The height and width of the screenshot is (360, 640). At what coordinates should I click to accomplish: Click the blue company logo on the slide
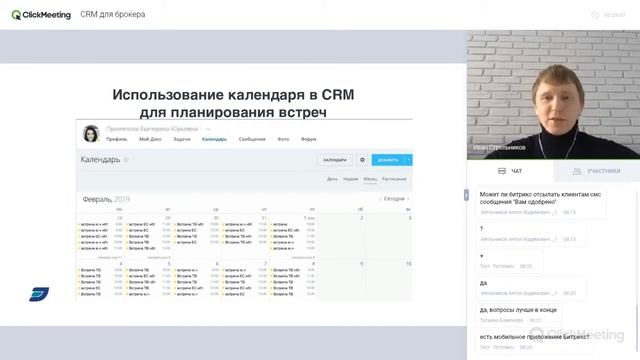39,294
